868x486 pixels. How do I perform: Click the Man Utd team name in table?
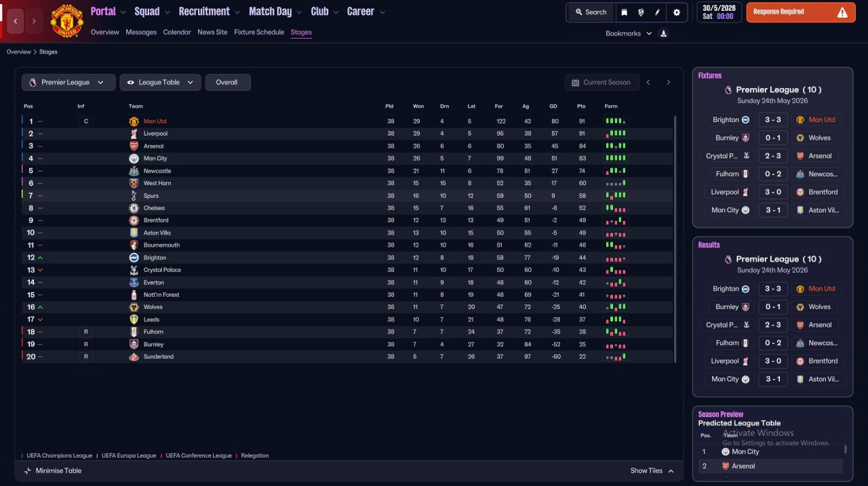coord(155,121)
